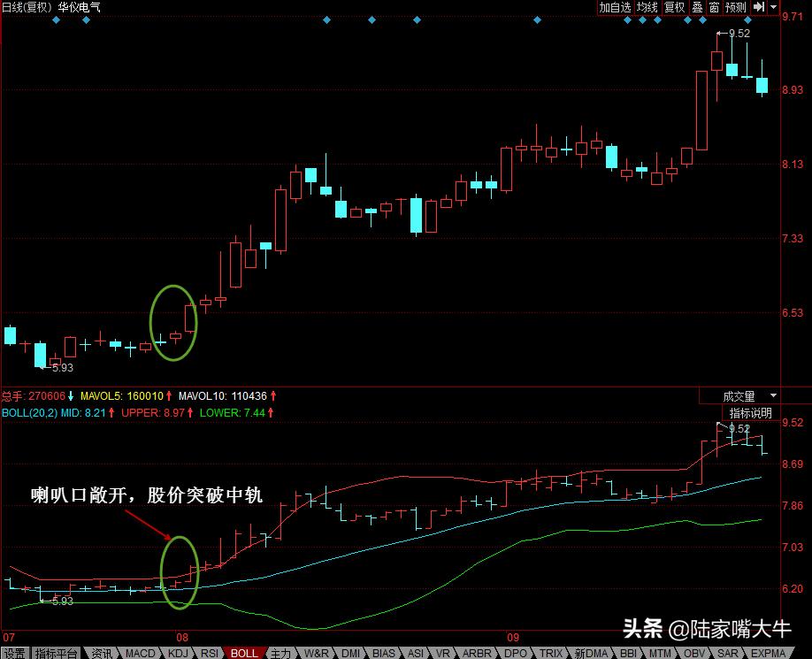Image resolution: width=812 pixels, height=659 pixels.
Task: Click the LOWER: 7.44 band label
Action: coord(233,413)
